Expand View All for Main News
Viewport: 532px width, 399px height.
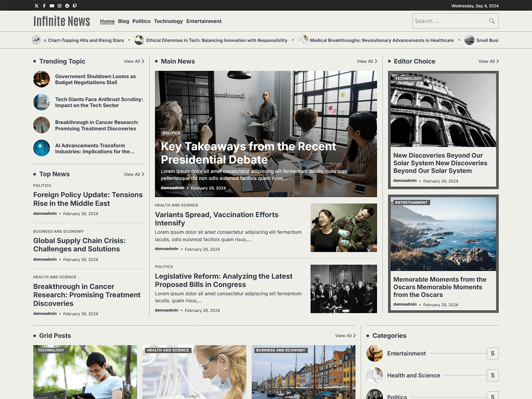coord(367,61)
